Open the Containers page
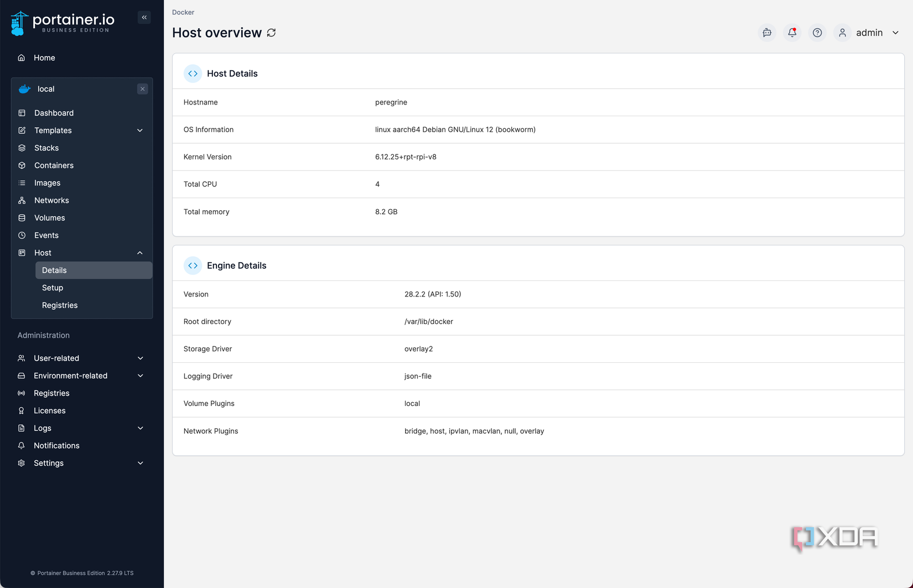This screenshot has width=913, height=588. coord(54,165)
